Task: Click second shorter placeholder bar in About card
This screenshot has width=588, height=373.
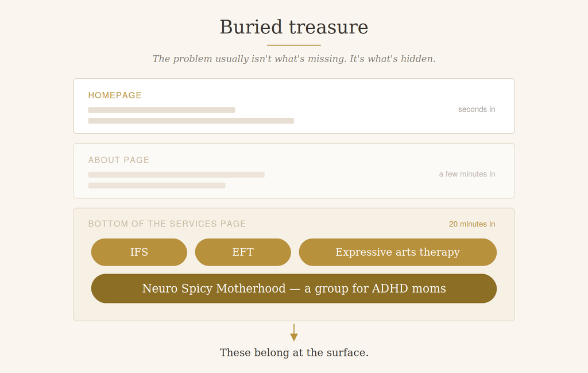Action: pyautogui.click(x=157, y=186)
